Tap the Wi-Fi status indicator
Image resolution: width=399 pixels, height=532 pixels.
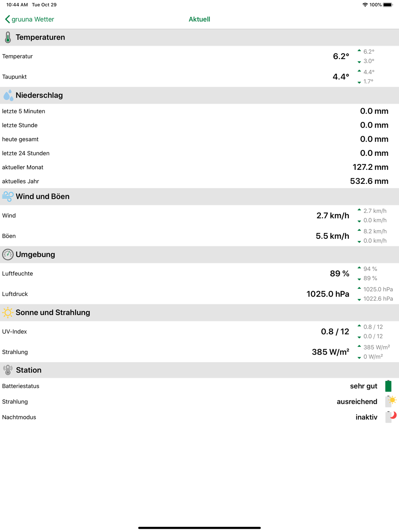tap(365, 5)
